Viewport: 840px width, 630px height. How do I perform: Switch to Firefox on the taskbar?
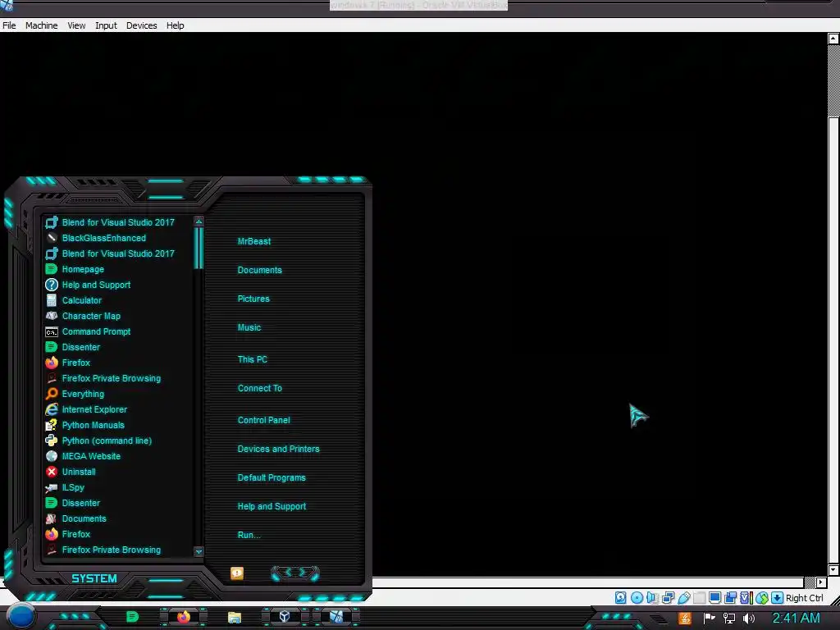tap(183, 617)
